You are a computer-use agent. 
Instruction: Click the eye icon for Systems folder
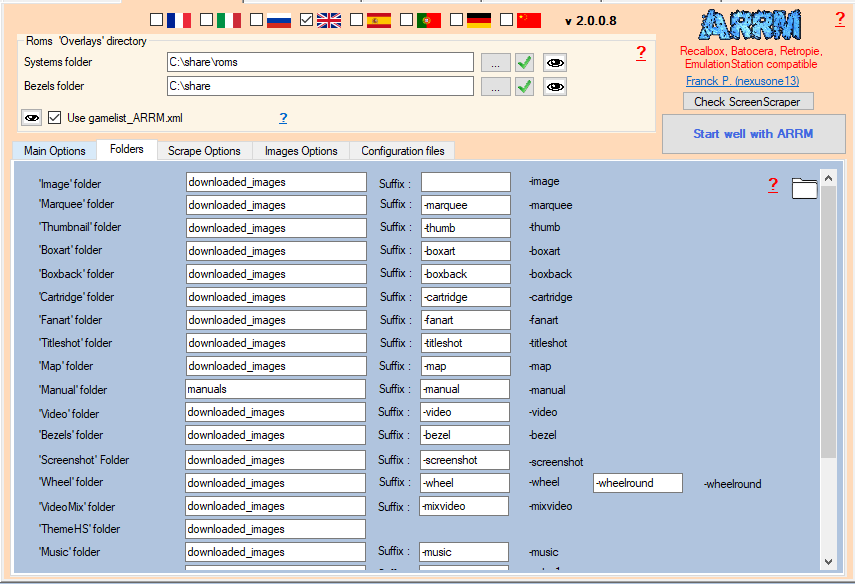(555, 63)
